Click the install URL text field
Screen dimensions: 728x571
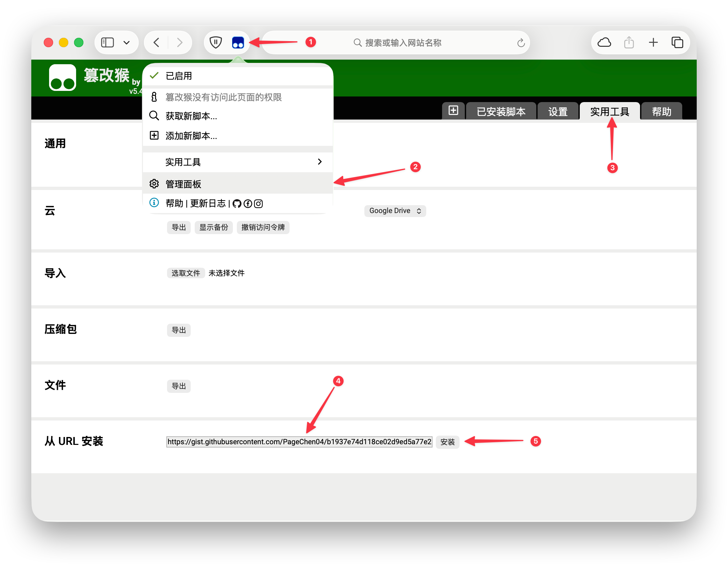point(299,442)
